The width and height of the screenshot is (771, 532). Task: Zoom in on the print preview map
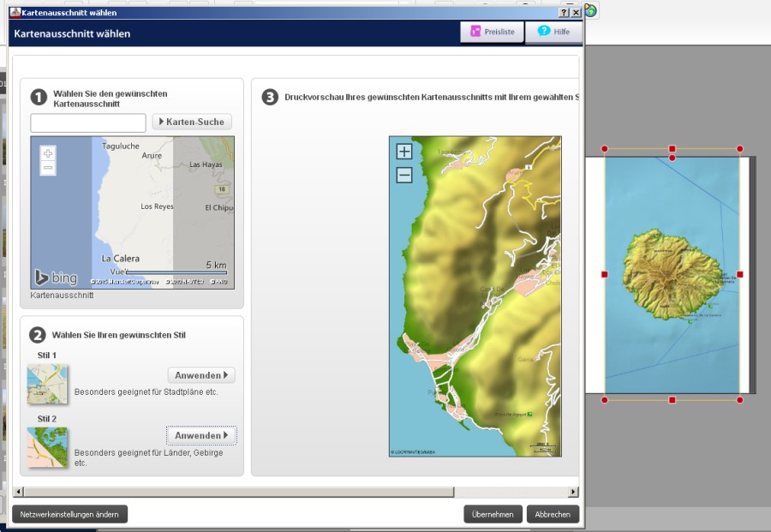404,152
